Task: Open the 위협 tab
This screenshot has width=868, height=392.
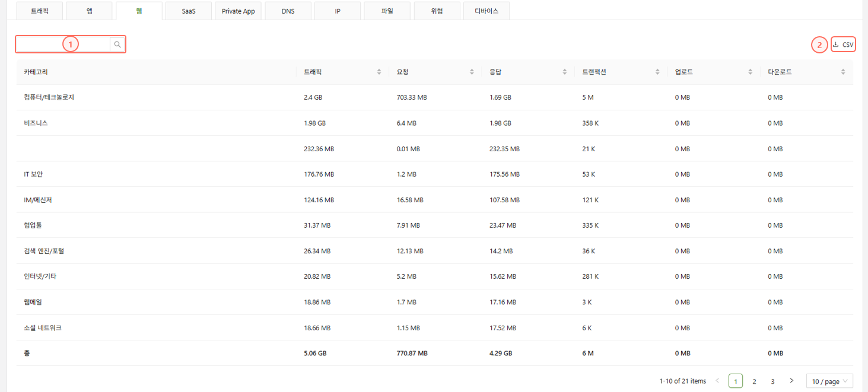Action: [x=437, y=11]
